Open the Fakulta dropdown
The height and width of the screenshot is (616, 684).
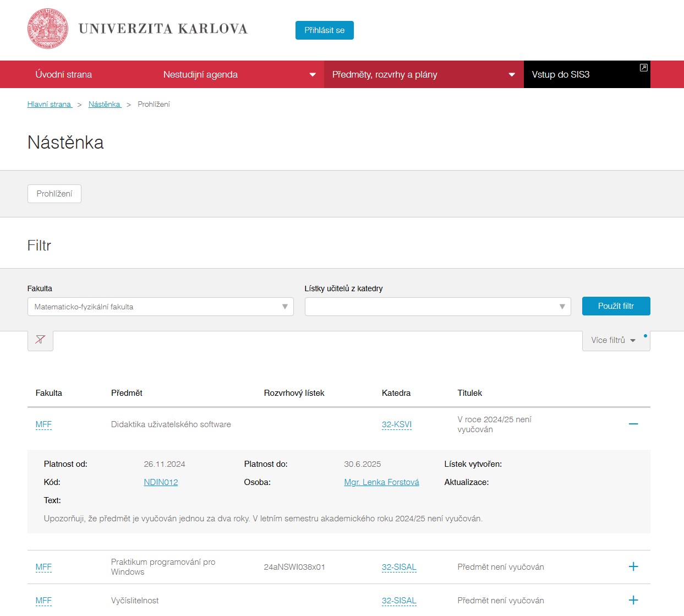160,307
